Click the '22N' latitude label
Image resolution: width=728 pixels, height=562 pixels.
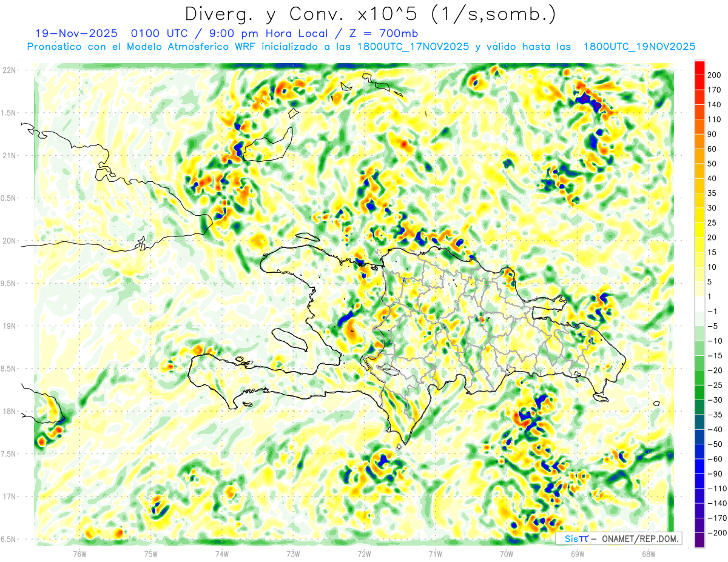(9, 70)
